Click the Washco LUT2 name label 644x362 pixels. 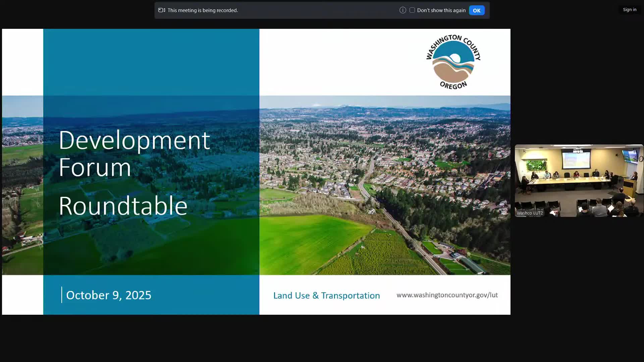[x=530, y=213]
